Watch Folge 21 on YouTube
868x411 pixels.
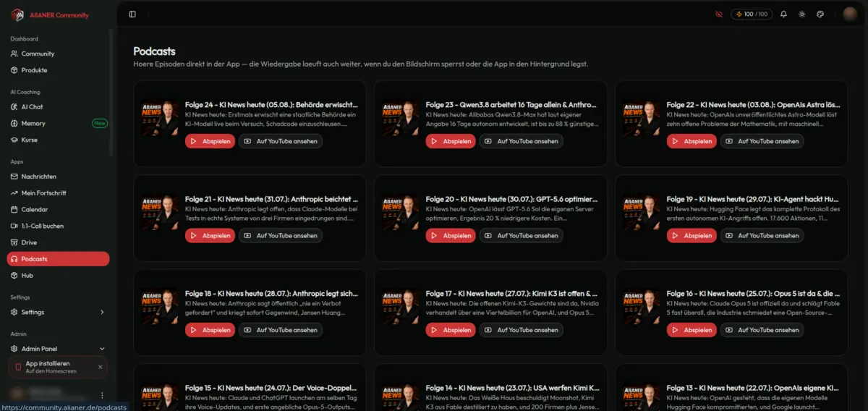coord(281,235)
